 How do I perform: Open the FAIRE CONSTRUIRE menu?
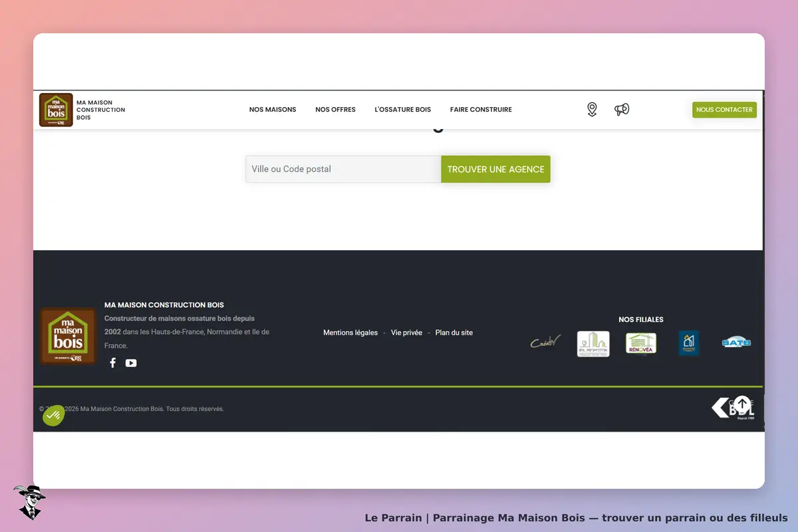481,110
